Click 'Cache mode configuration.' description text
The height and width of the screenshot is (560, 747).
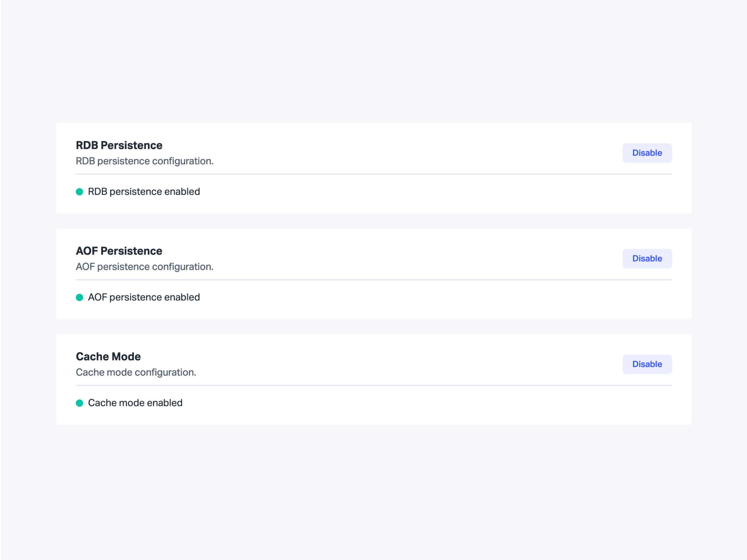[136, 372]
